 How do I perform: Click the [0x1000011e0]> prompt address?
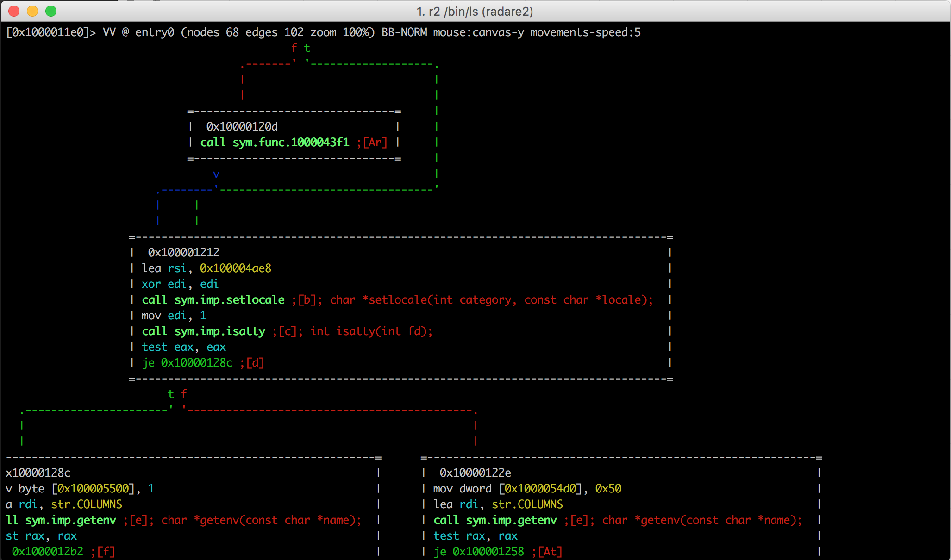tap(47, 32)
